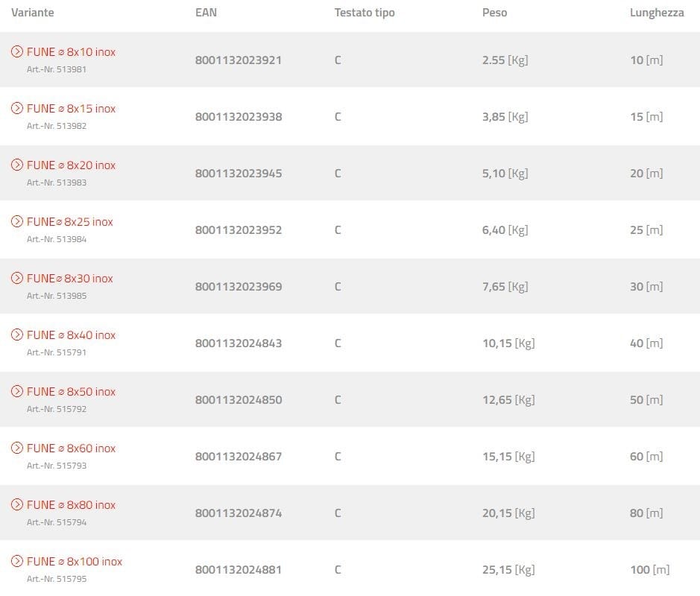Click the arrow icon beside FUNE 8x10 inox

(x=17, y=51)
